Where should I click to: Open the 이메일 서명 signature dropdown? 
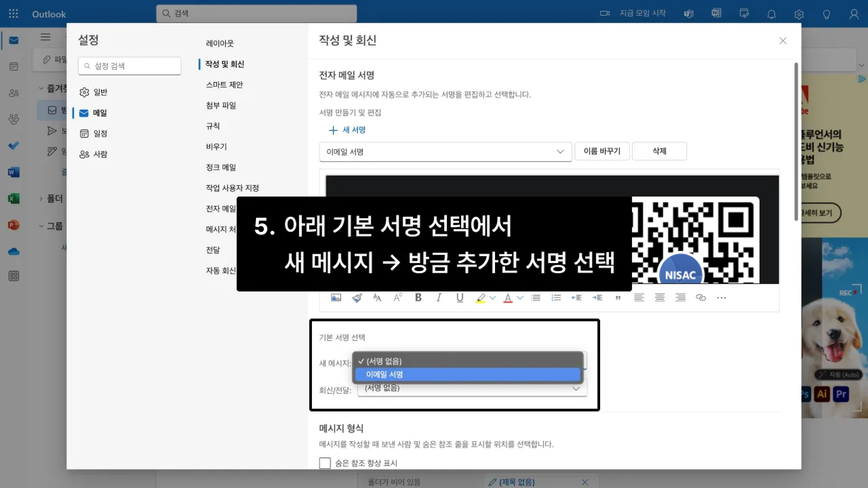pyautogui.click(x=445, y=152)
